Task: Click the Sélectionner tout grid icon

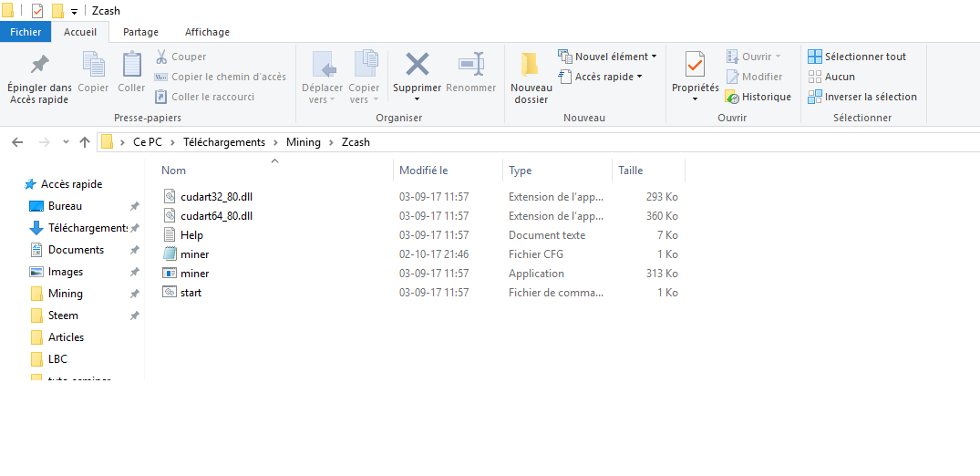Action: [x=815, y=57]
